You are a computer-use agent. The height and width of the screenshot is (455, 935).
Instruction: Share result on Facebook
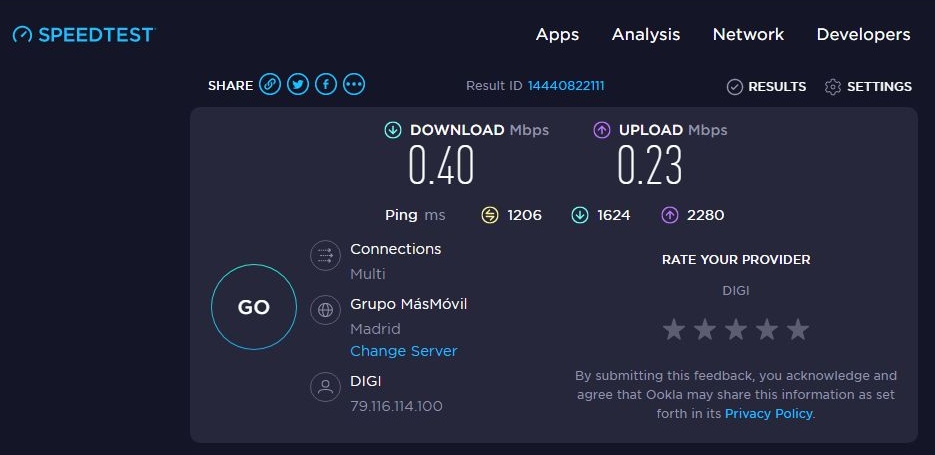(326, 86)
